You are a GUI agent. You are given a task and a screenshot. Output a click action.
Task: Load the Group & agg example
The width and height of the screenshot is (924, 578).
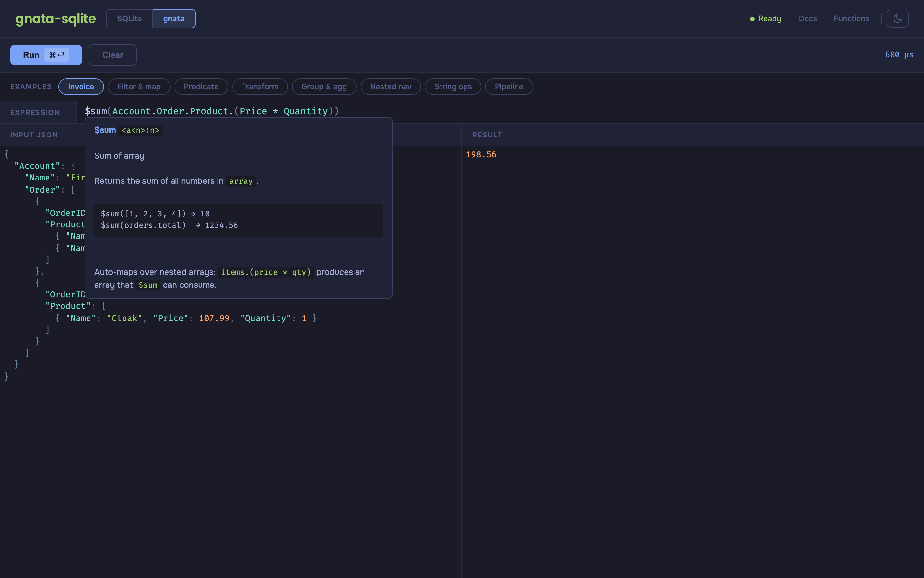pyautogui.click(x=324, y=87)
